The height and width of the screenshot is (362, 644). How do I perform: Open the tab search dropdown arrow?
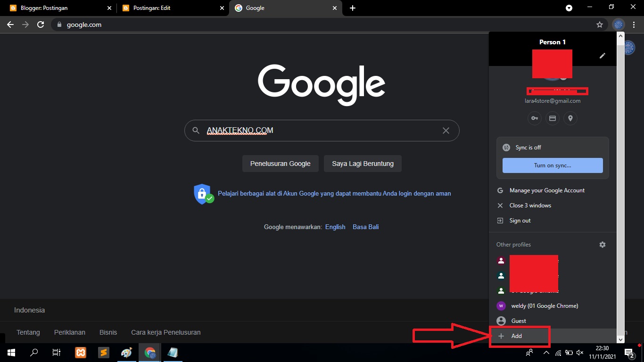[569, 8]
